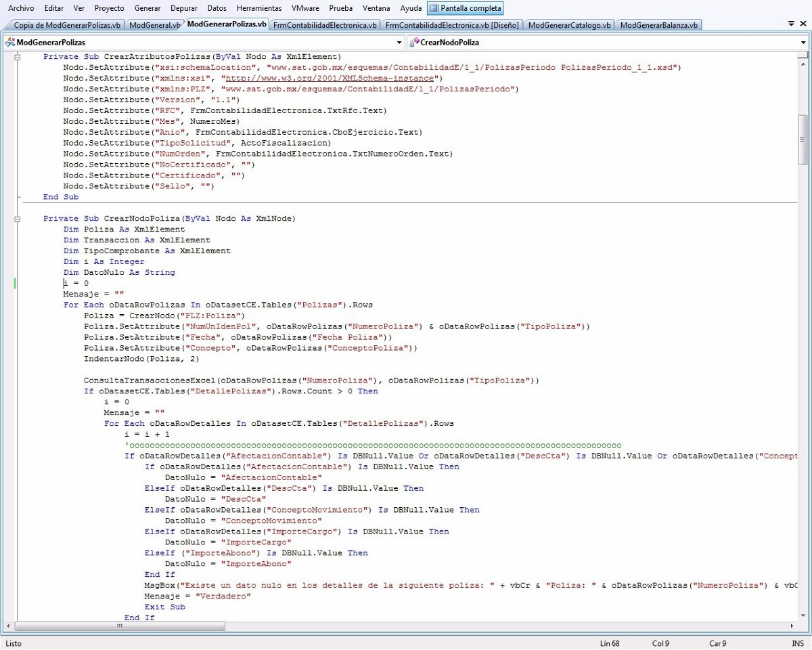Switch to the ModGenerarCatalogo.vb tab
Screen dimensions: 812x650
coord(569,25)
